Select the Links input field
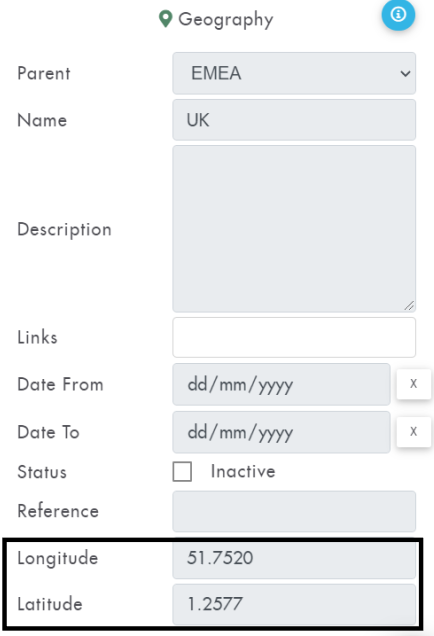 tap(294, 337)
